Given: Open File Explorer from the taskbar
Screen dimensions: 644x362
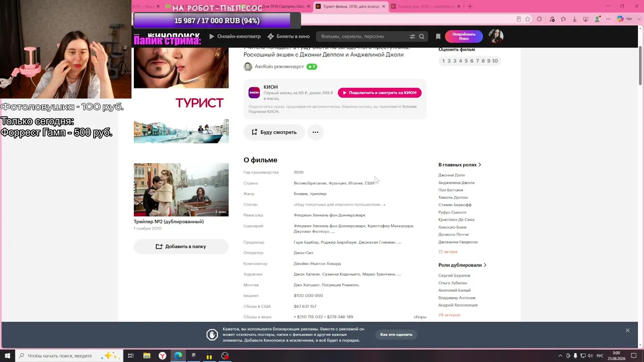Looking at the screenshot, I should [146, 355].
